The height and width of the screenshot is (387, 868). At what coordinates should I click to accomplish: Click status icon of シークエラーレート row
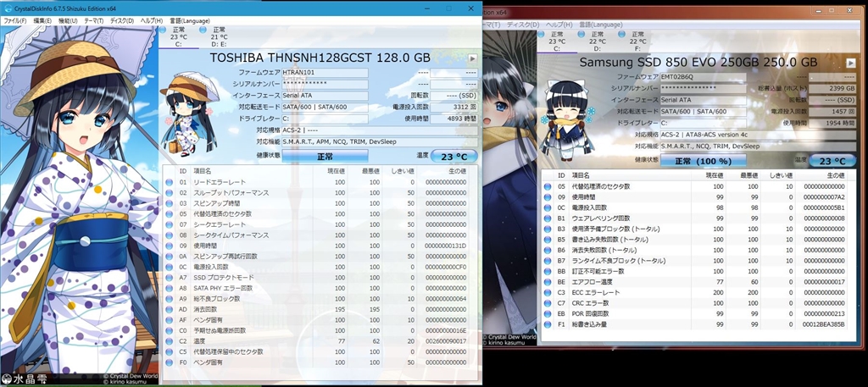pos(170,224)
